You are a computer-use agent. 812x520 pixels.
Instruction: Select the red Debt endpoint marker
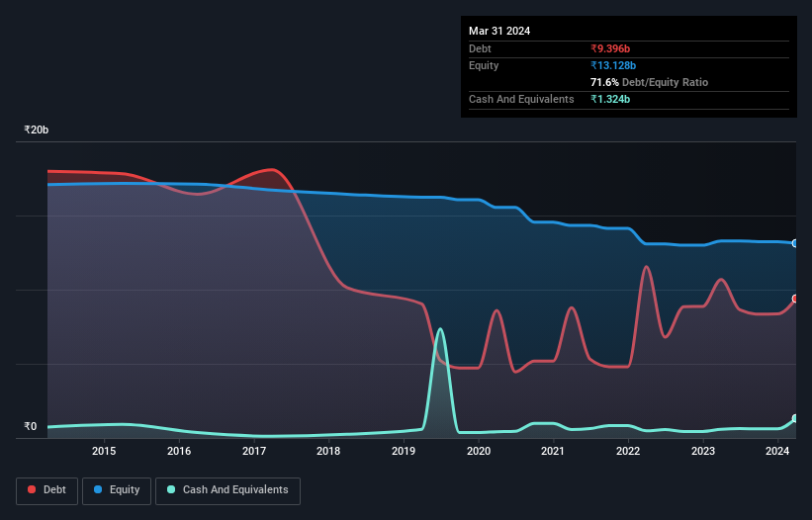[x=795, y=299]
